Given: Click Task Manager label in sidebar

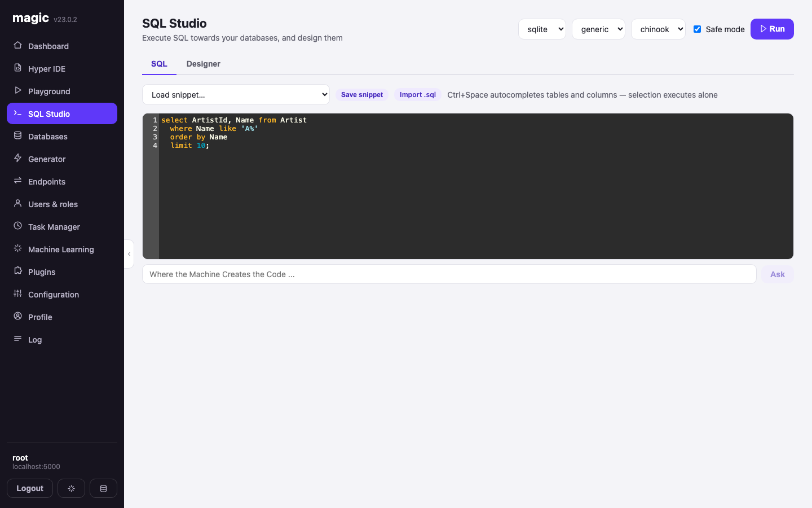Looking at the screenshot, I should click(x=54, y=227).
